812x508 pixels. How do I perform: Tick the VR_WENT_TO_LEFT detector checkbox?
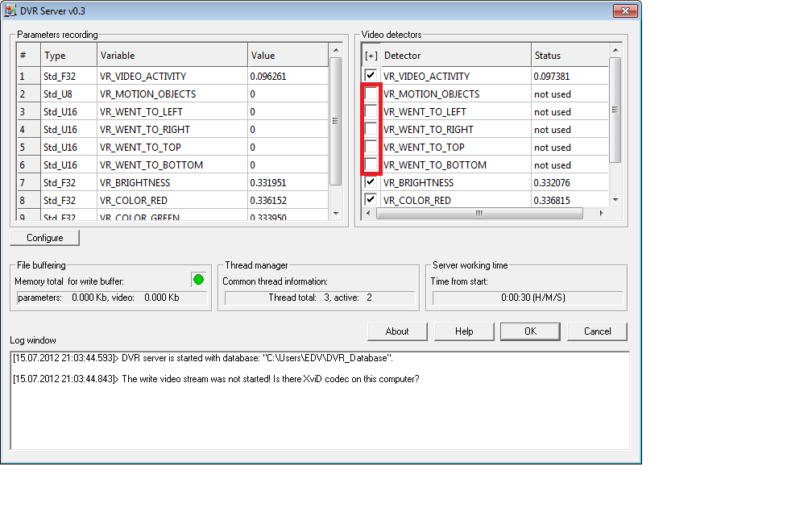pos(371,112)
